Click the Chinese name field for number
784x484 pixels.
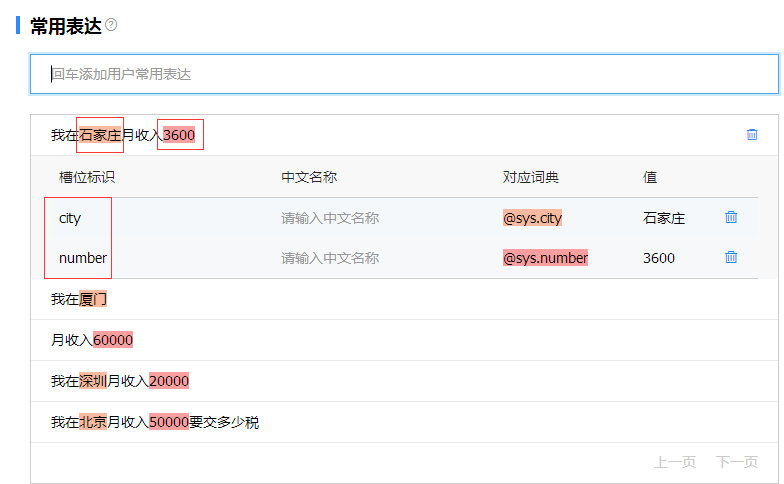[330, 258]
